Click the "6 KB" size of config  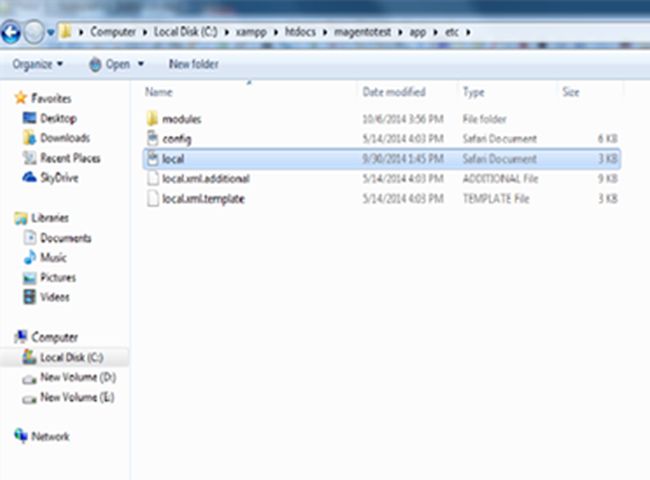[x=608, y=139]
